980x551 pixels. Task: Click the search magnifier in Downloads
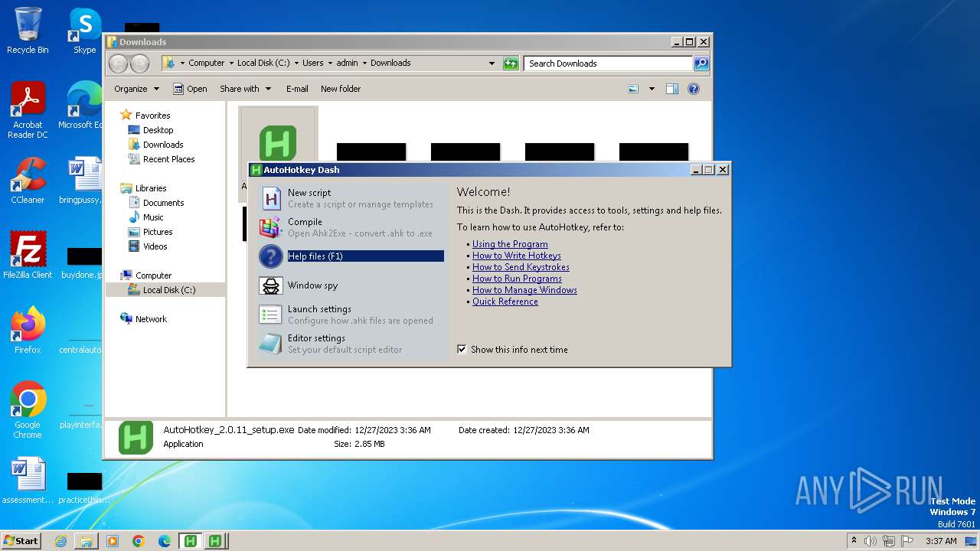pos(701,64)
